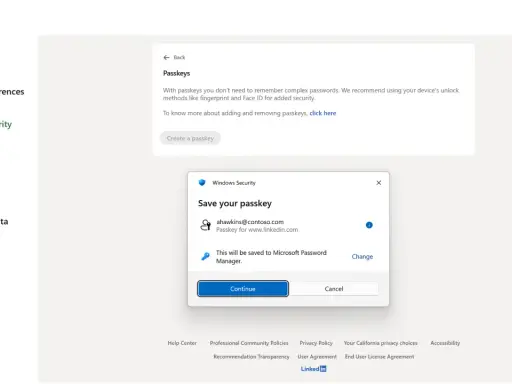Click the key icon for Microsoft Password Manager
512x384 pixels.
(205, 256)
